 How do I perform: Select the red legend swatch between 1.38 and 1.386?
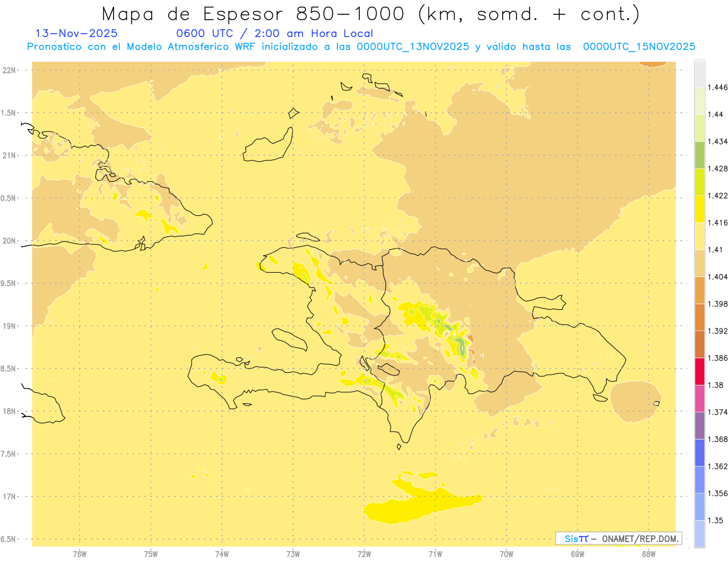tap(699, 372)
